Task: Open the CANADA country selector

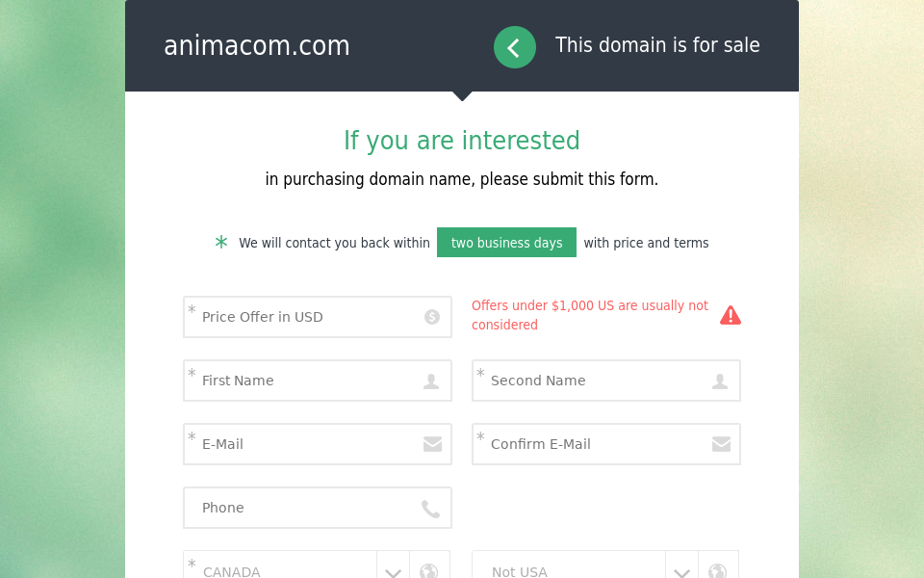Action: (279, 570)
